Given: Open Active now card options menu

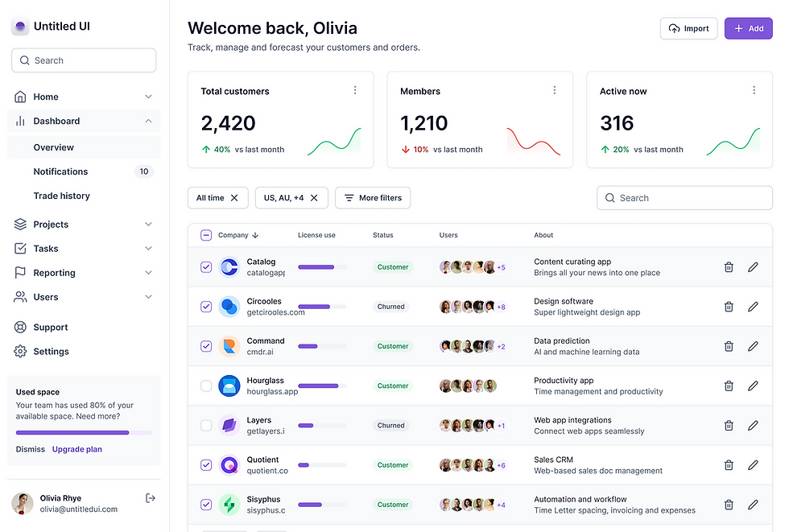Looking at the screenshot, I should (754, 90).
